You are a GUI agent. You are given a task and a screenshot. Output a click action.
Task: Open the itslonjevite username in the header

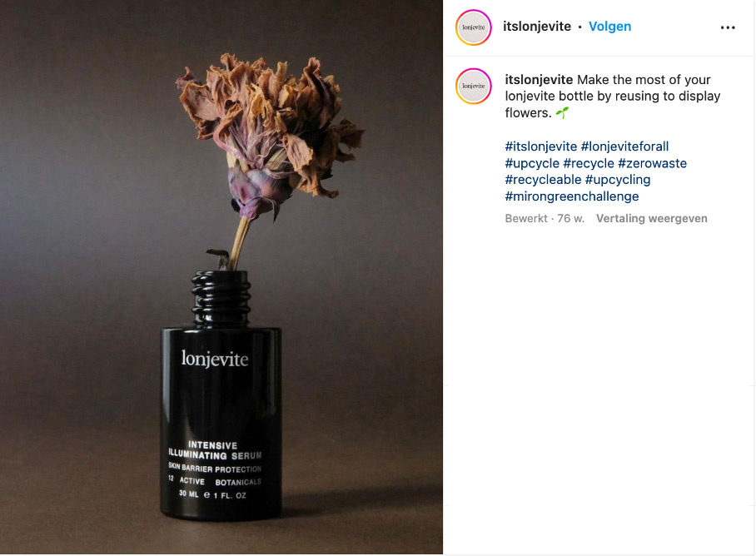[537, 27]
